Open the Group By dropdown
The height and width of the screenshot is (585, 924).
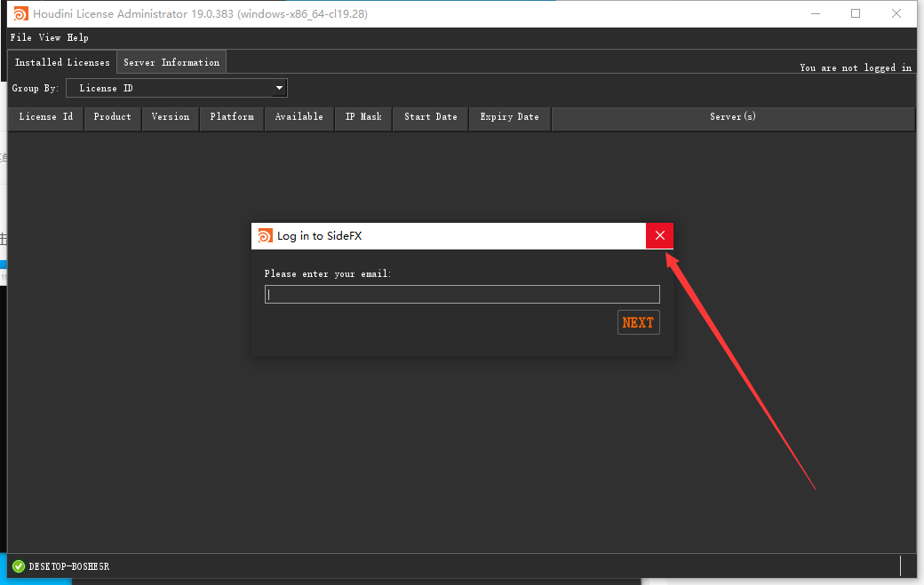coord(177,88)
